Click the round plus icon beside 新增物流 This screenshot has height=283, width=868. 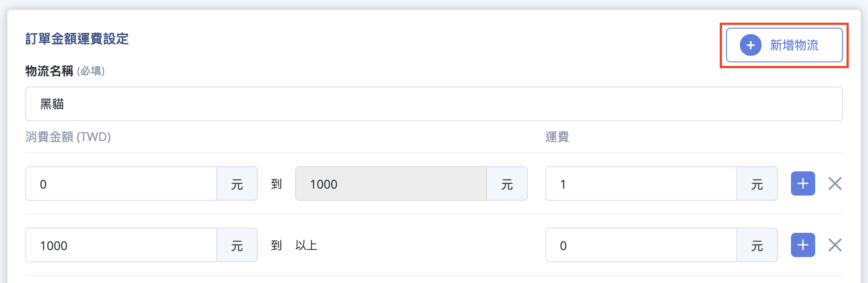coord(750,45)
